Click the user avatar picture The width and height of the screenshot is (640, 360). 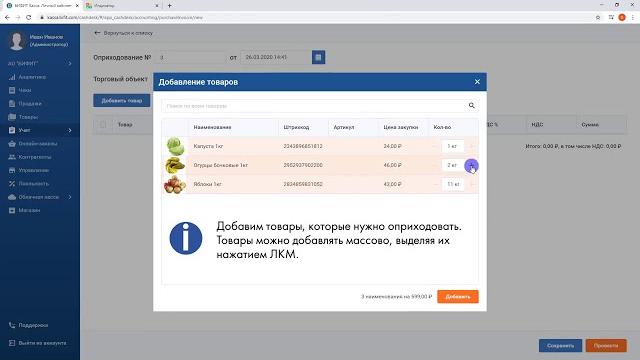(16, 41)
